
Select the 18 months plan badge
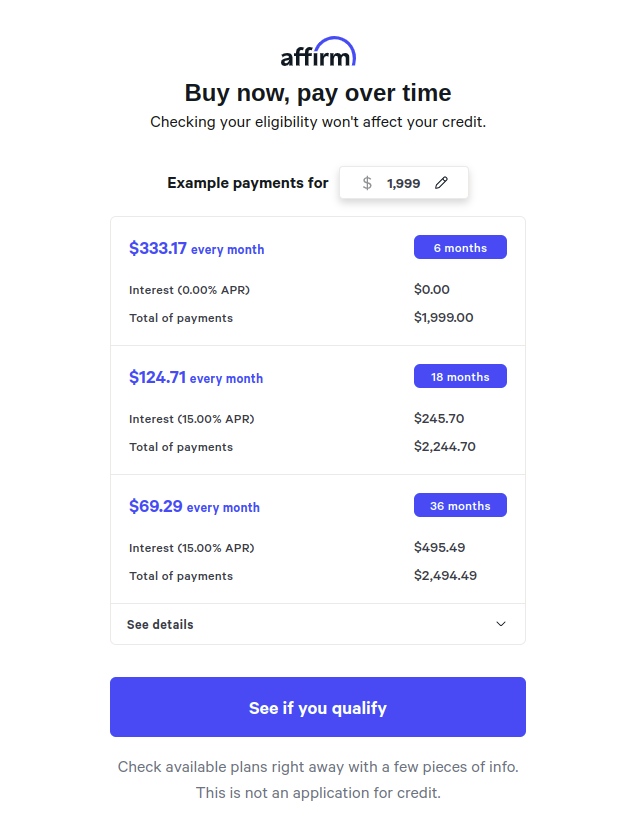(x=460, y=377)
